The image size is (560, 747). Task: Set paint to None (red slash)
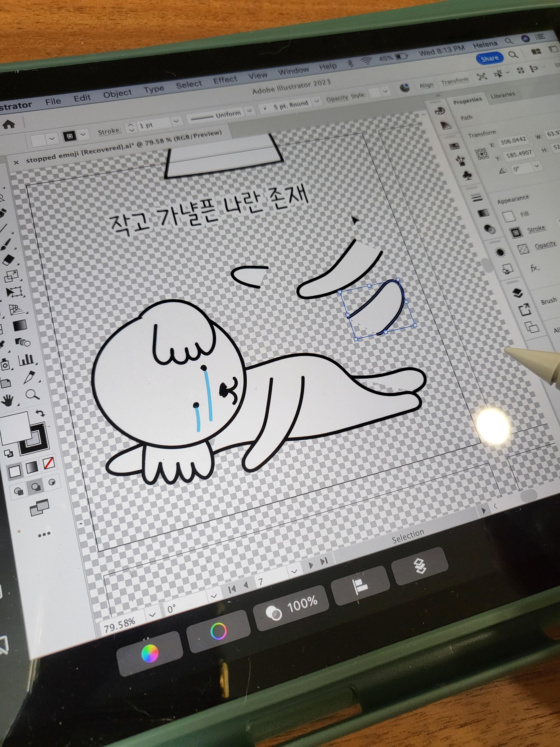pos(49,463)
